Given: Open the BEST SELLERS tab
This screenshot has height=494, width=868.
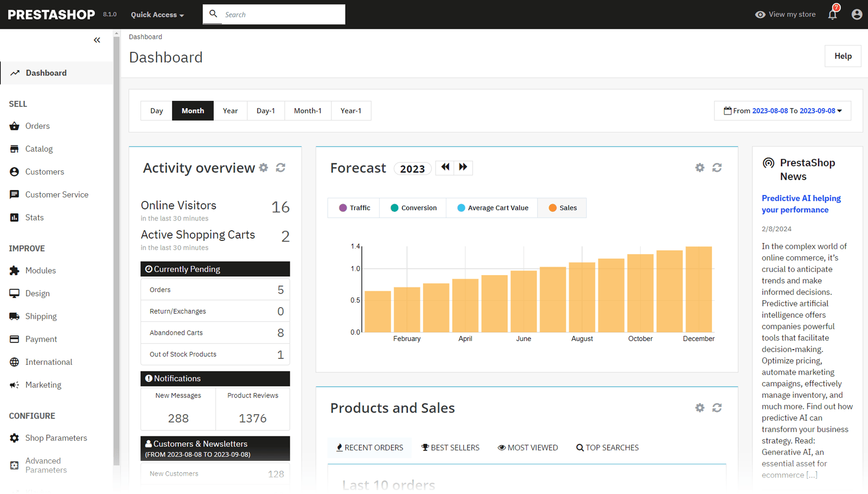Looking at the screenshot, I should pos(450,447).
